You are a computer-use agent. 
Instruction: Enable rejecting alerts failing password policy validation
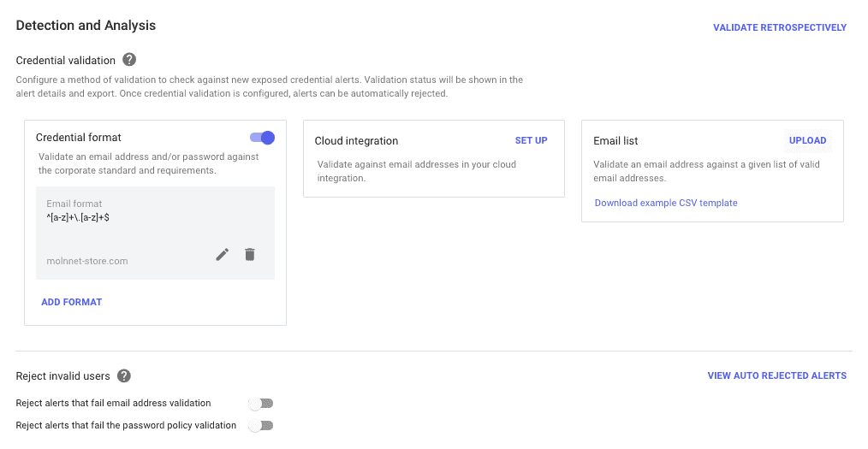click(261, 426)
